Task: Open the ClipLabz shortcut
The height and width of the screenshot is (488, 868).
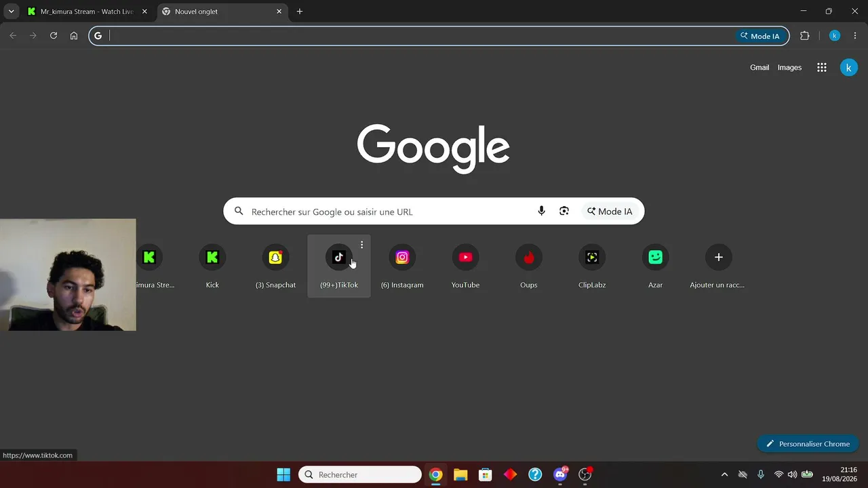Action: 592,266
